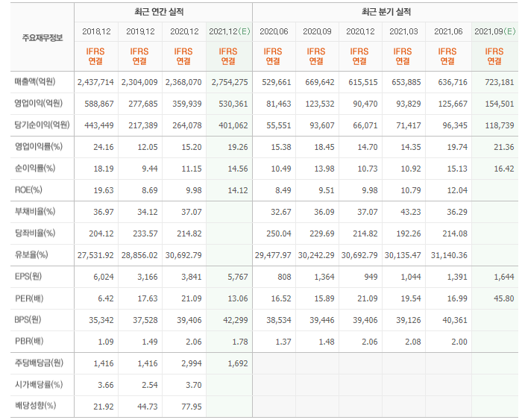
Task: Select the PER(배) row label
Action: click(x=29, y=298)
